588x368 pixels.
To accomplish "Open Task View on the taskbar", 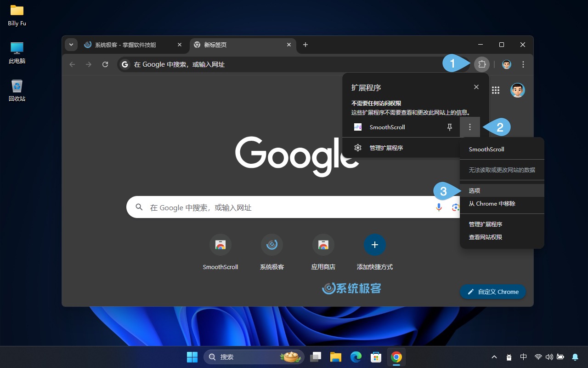I will tap(316, 357).
